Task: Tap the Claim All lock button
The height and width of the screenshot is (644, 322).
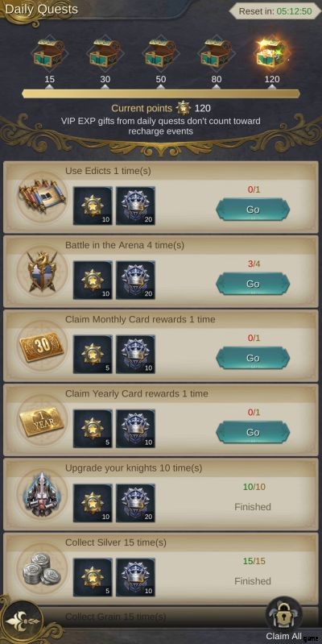Action: pos(285,618)
